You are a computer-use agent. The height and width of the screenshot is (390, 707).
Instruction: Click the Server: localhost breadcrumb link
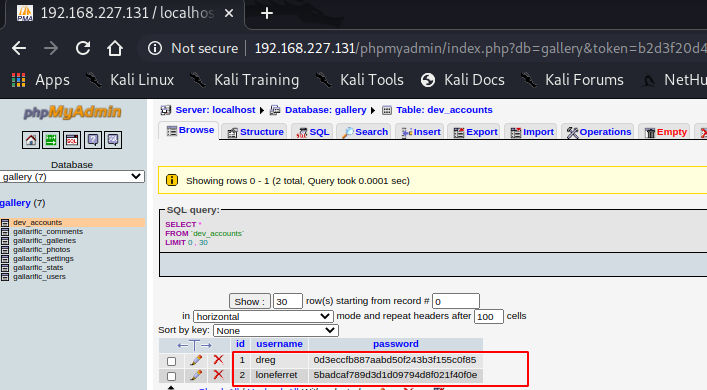(215, 110)
